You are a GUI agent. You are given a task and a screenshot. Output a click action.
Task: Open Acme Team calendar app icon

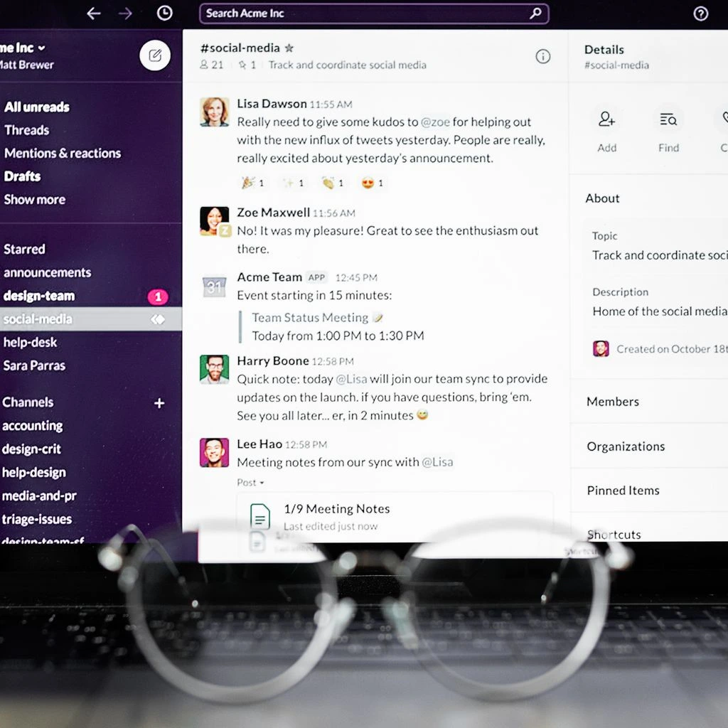pyautogui.click(x=215, y=287)
